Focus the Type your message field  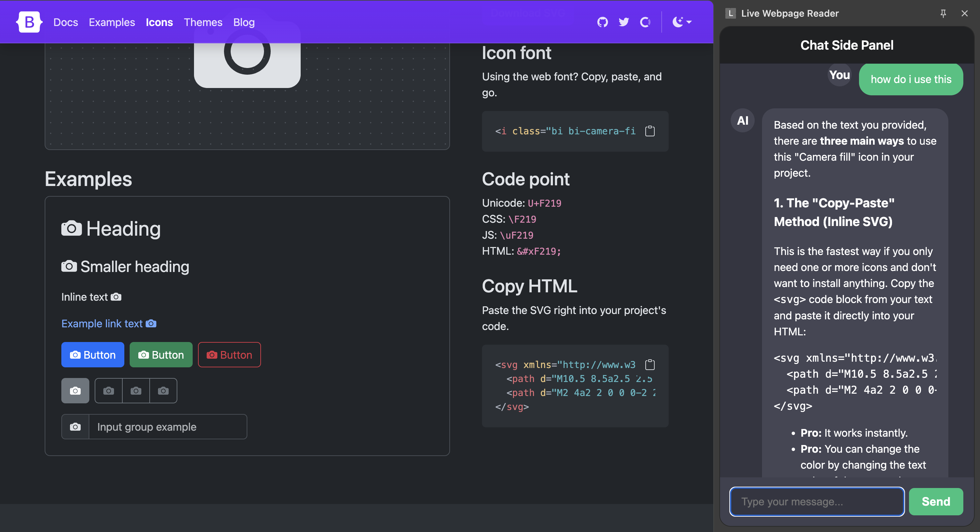tap(816, 502)
